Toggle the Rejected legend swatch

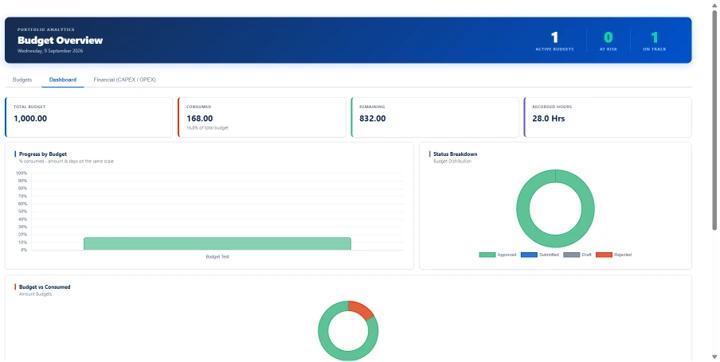click(x=604, y=255)
